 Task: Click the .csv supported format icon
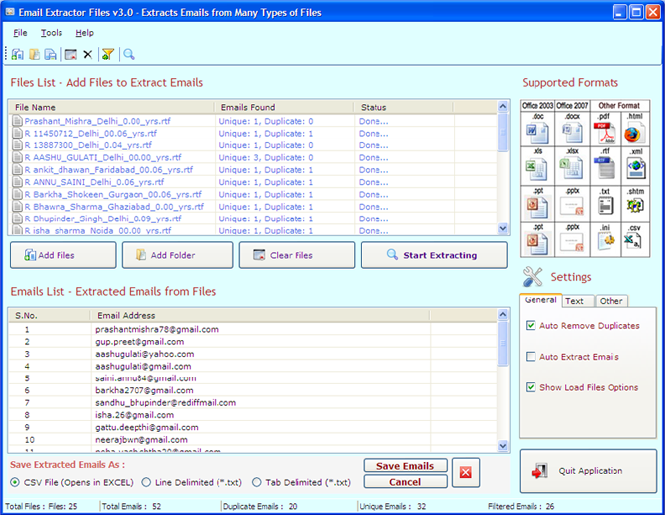pyautogui.click(x=634, y=241)
